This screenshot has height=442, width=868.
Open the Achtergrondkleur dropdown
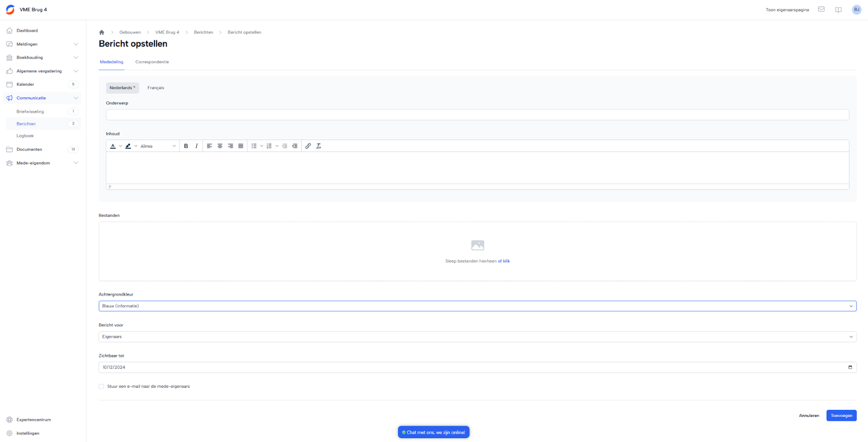(477, 306)
